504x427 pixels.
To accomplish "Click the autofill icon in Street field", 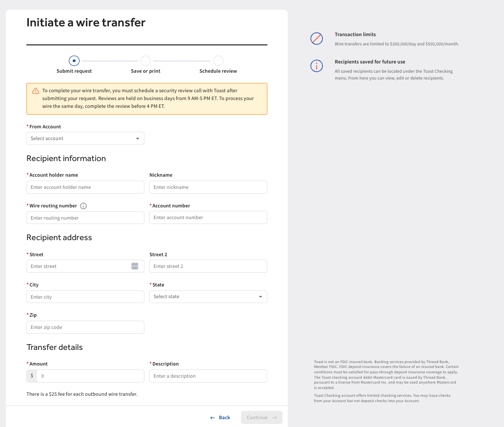I will click(x=135, y=266).
